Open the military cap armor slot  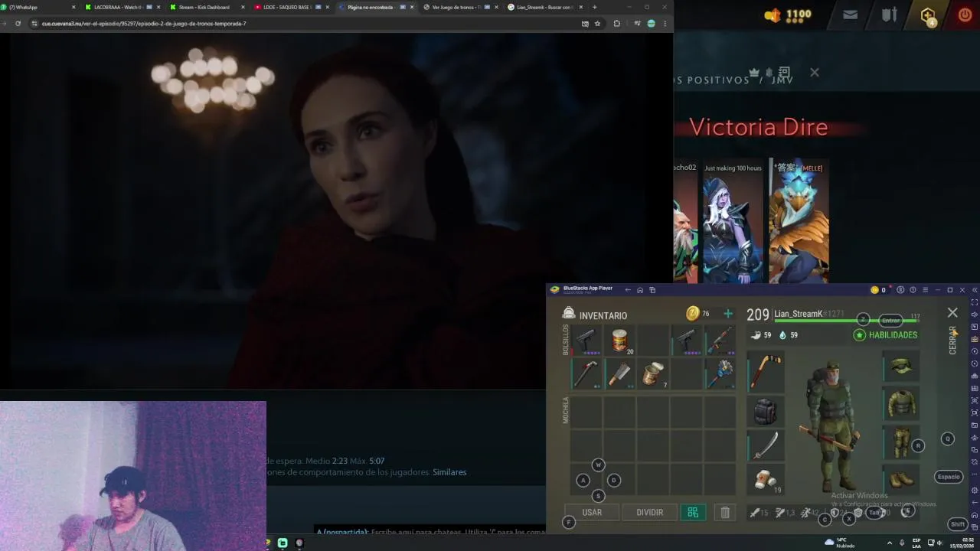(x=901, y=367)
